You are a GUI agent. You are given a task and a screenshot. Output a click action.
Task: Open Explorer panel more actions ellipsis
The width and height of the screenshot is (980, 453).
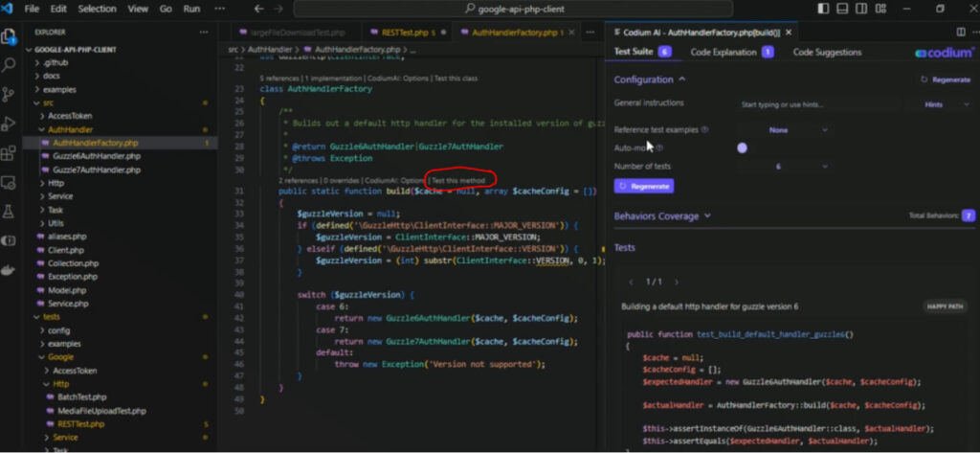(x=204, y=32)
